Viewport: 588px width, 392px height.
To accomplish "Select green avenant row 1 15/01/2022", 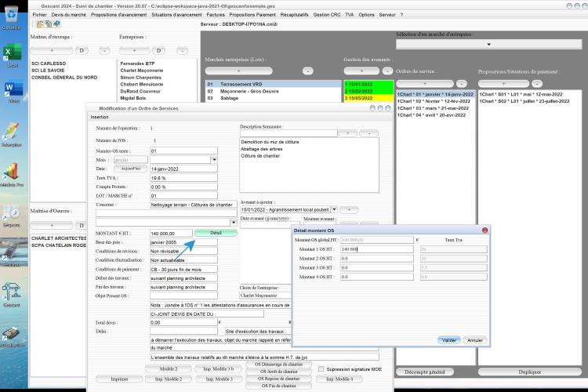I will tap(368, 85).
